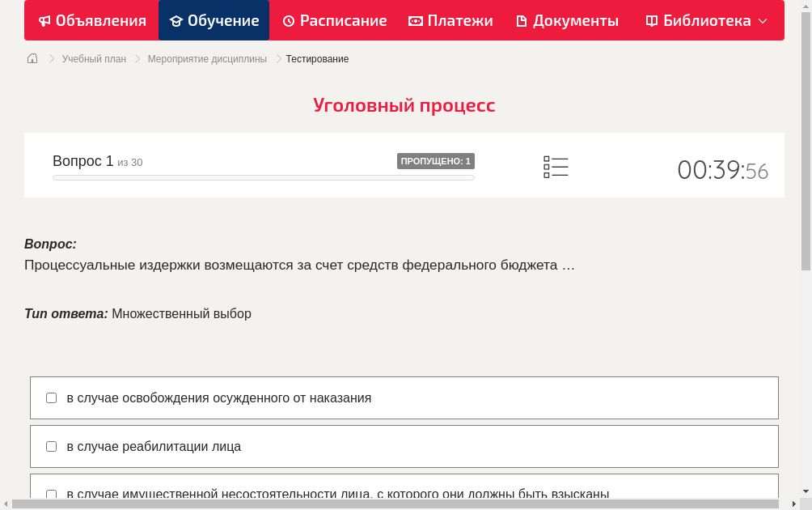Select the graduation cap icon for Обучение
812x510 pixels.
point(177,20)
